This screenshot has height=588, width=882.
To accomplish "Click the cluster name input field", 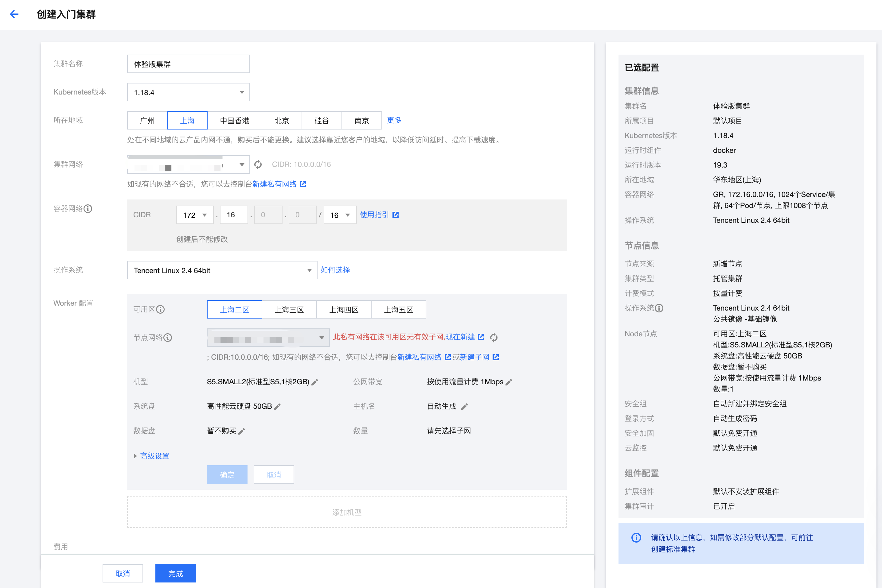I will point(188,64).
